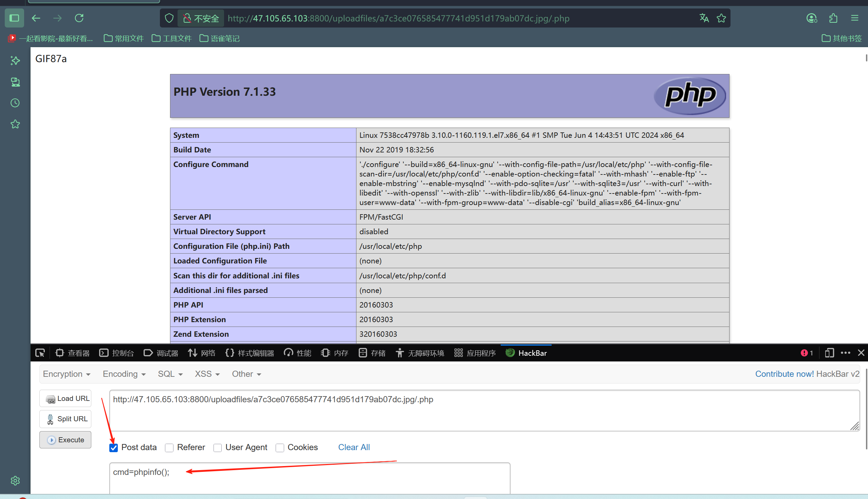Focus the post data field with cmd=phpinfo();

[x=310, y=478]
